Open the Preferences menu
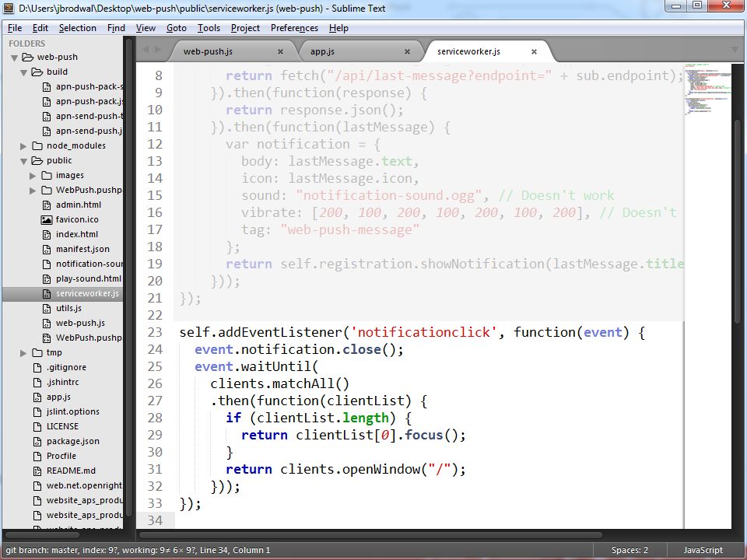This screenshot has height=560, width=747. [x=294, y=28]
